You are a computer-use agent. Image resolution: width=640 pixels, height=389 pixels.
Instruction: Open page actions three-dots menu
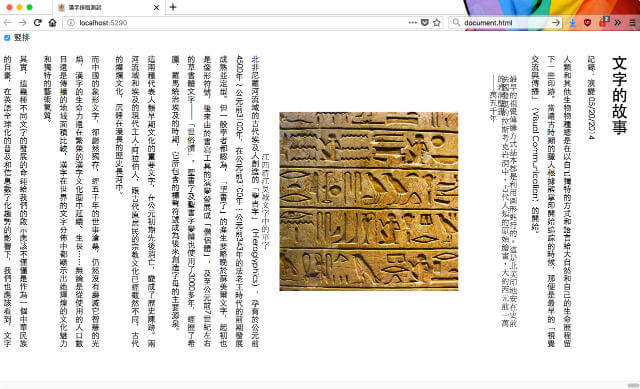point(413,22)
